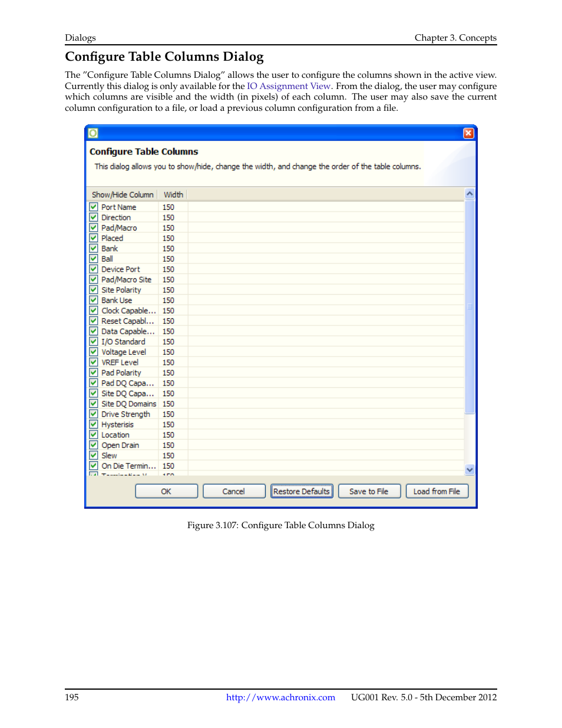Visit the achronix.com link in the footer
This screenshot has width=562, height=728.
(280, 697)
